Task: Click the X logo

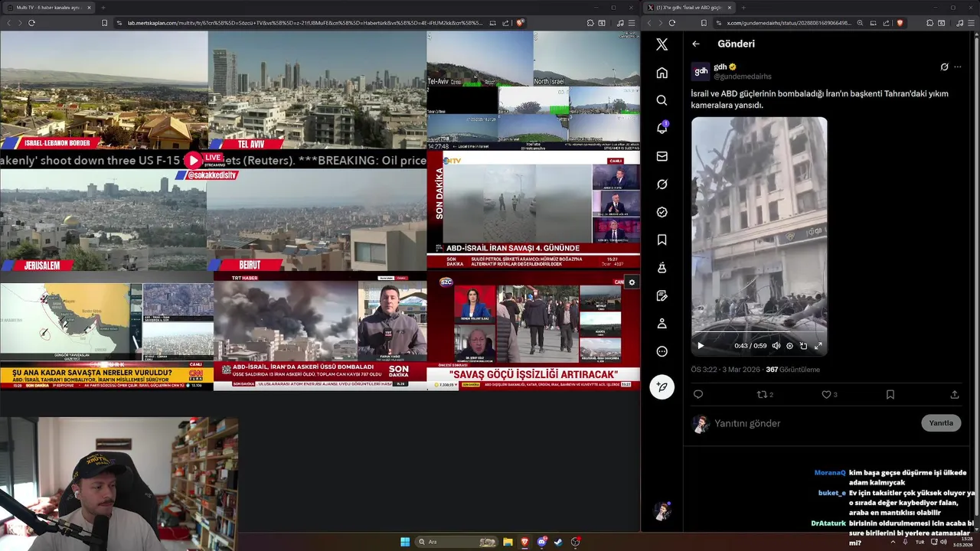Action: [x=662, y=44]
